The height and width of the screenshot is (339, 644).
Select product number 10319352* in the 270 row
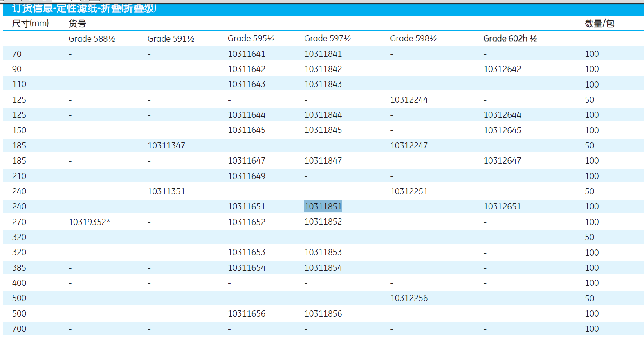pos(89,222)
